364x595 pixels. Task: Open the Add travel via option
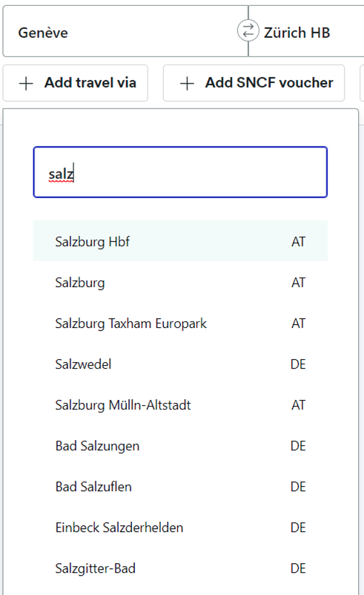coord(76,83)
